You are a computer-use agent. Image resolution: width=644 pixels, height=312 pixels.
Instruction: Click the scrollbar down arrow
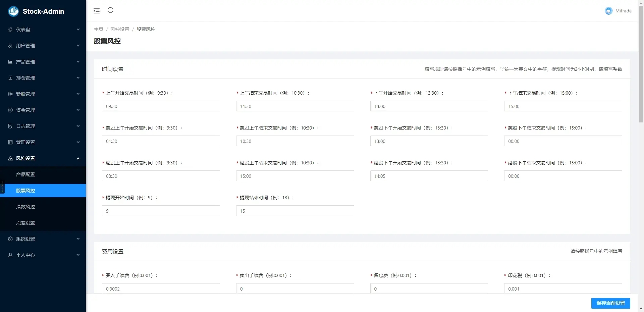(x=641, y=309)
